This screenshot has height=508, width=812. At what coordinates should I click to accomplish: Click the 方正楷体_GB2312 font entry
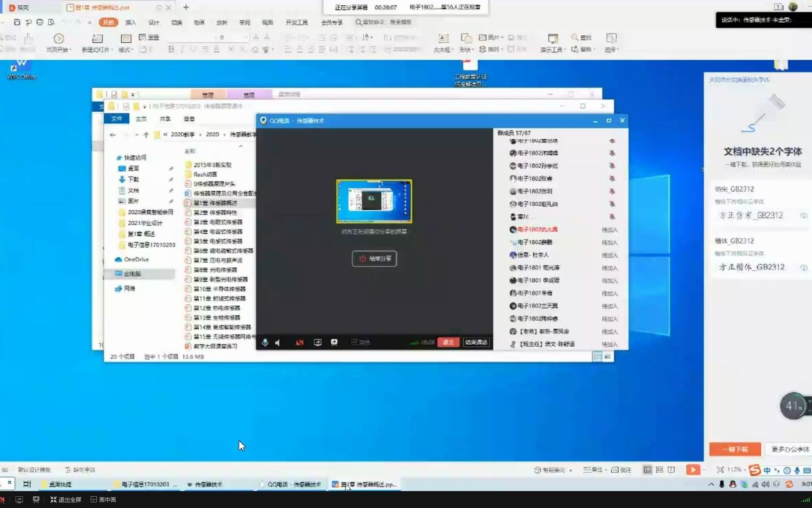[751, 267]
